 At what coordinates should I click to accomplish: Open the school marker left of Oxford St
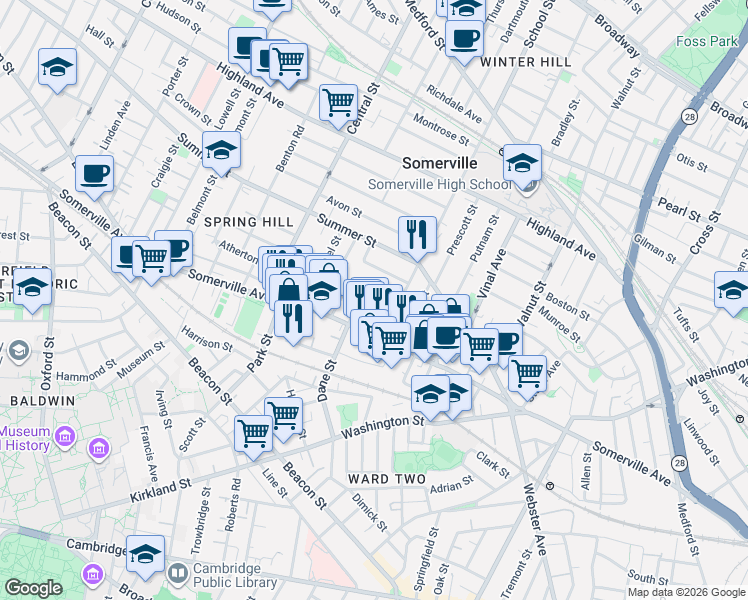point(32,290)
